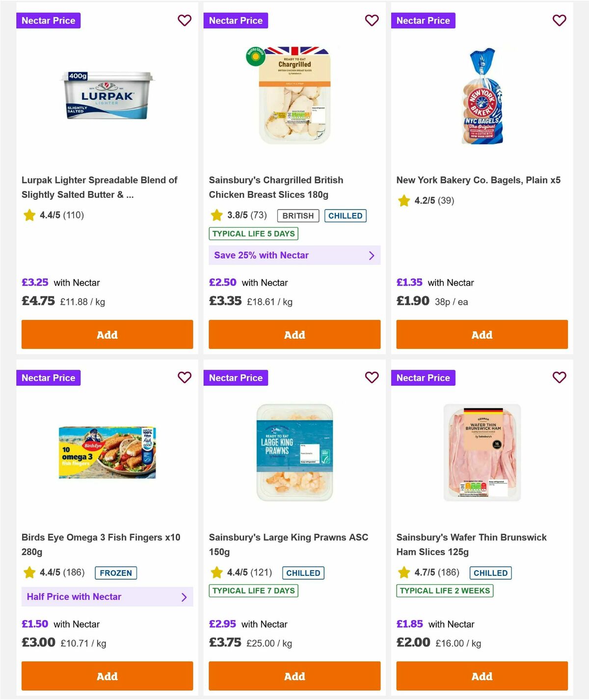
Task: Favourite the Birds Eye Omega 3 Fish Fingers
Action: click(184, 377)
